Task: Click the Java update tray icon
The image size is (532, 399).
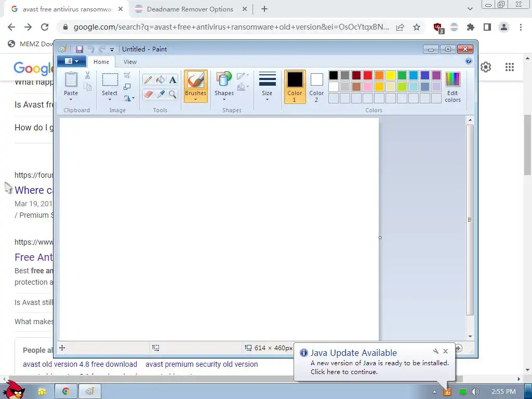Action: (x=447, y=392)
